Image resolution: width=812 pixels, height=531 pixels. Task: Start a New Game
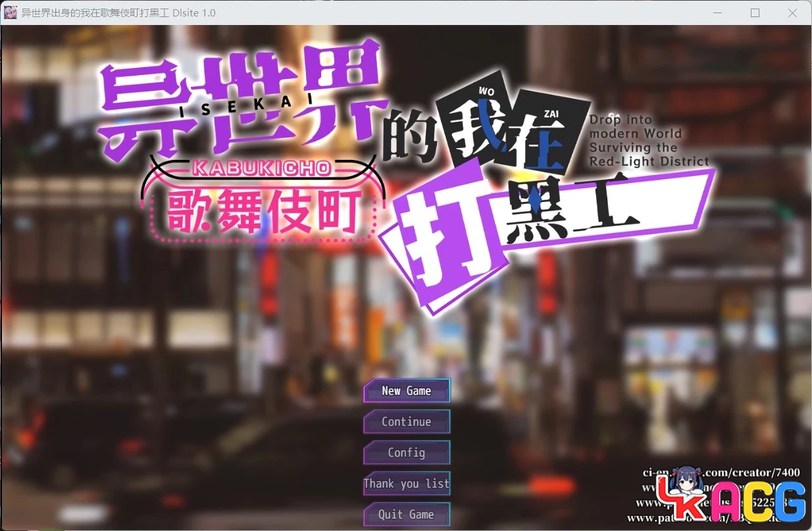[407, 390]
